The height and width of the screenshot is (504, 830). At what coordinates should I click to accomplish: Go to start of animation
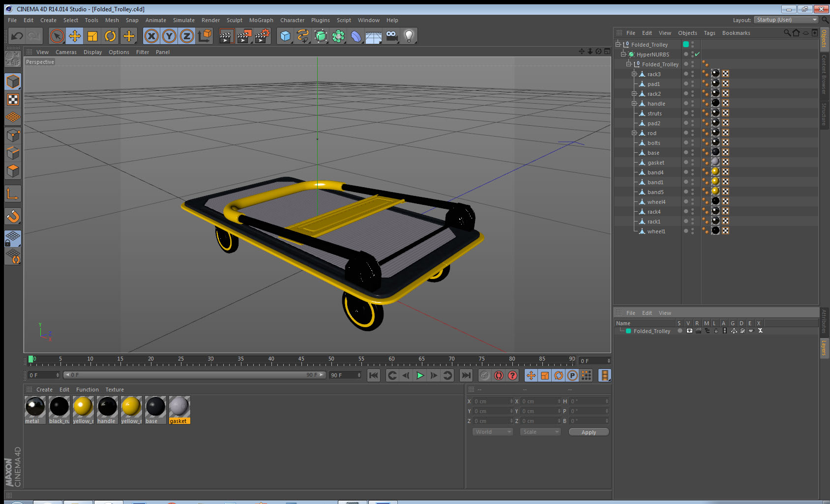(x=374, y=375)
